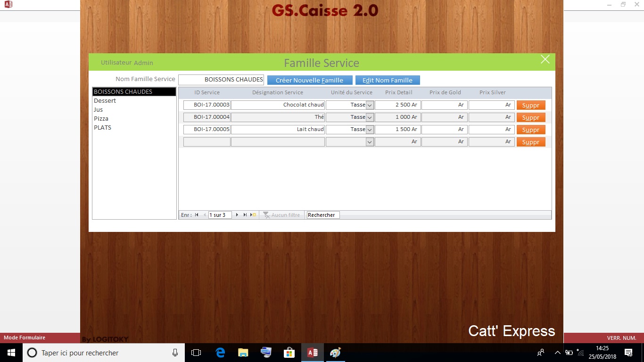This screenshot has width=644, height=362.
Task: Open Microsoft Access from the taskbar
Action: 312,353
